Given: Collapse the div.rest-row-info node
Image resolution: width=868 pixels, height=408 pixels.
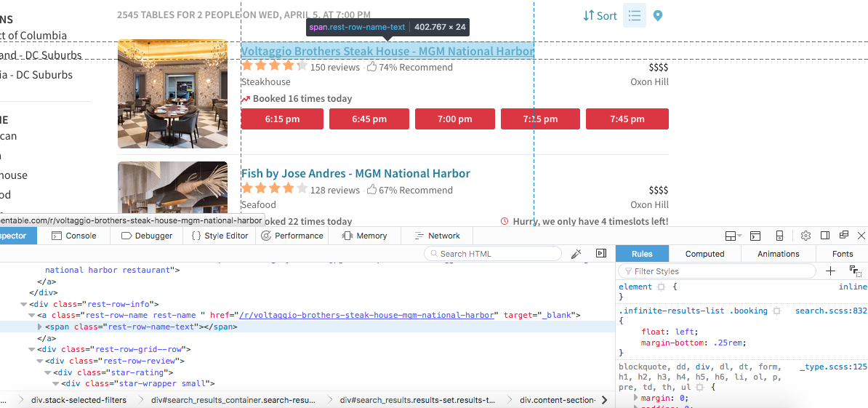Looking at the screenshot, I should pos(23,304).
